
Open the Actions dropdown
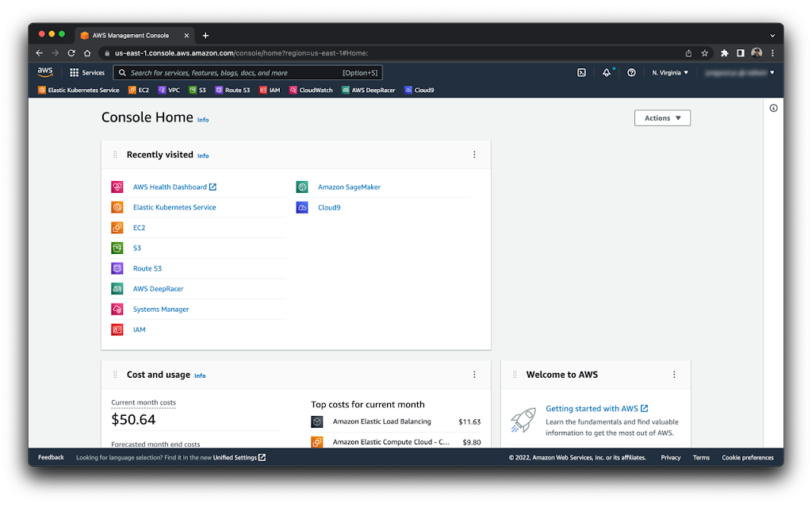pyautogui.click(x=662, y=118)
